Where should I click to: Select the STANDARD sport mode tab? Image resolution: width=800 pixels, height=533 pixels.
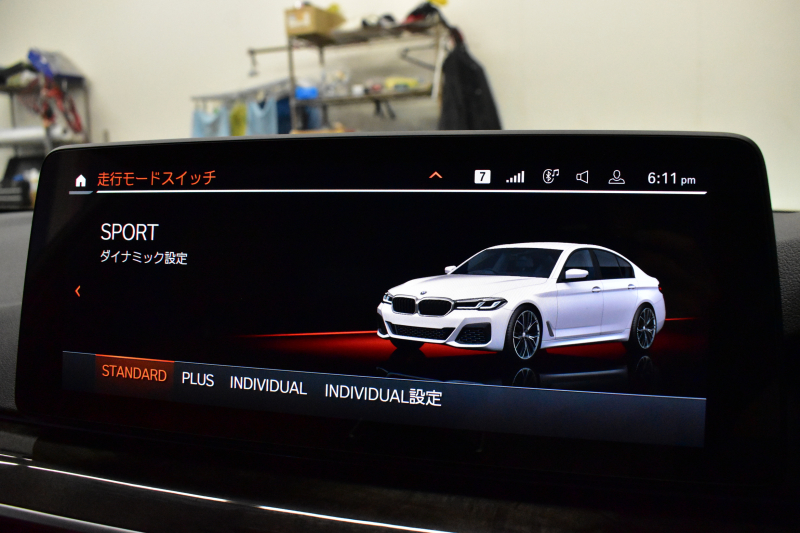[x=134, y=373]
